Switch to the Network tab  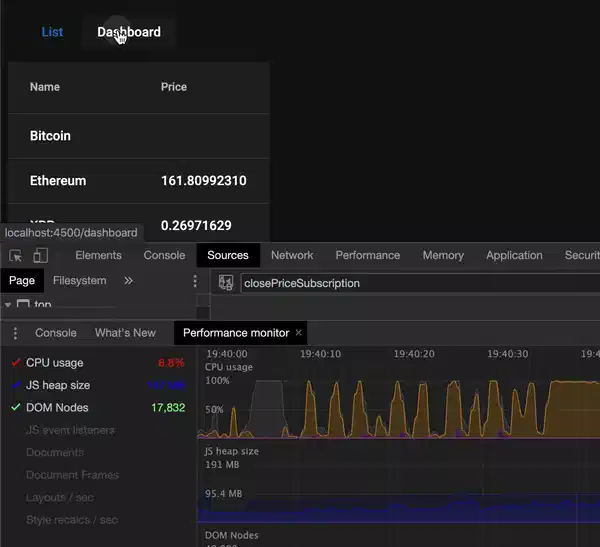click(x=292, y=255)
